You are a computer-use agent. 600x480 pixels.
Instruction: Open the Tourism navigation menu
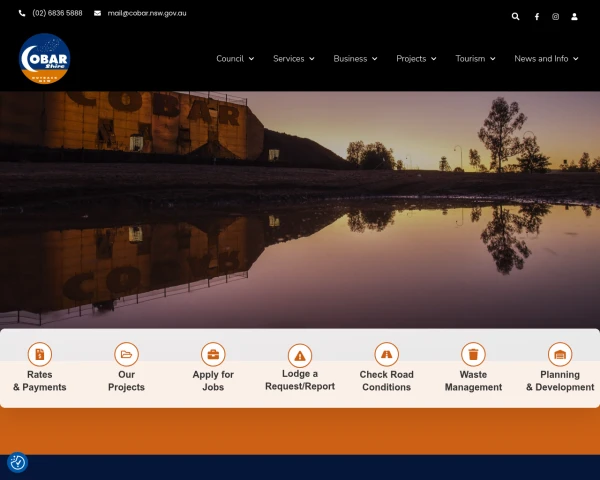click(x=475, y=59)
